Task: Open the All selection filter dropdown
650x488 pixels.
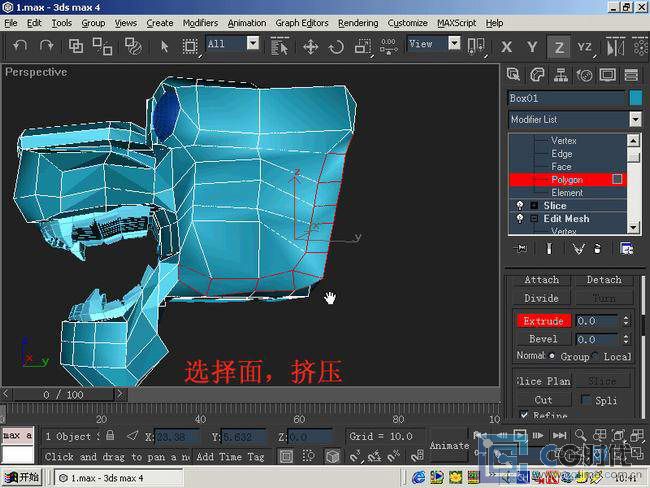Action: point(253,43)
